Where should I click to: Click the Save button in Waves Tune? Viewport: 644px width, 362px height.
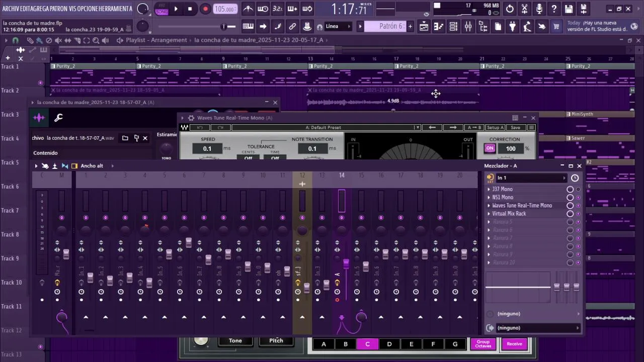coord(515,128)
